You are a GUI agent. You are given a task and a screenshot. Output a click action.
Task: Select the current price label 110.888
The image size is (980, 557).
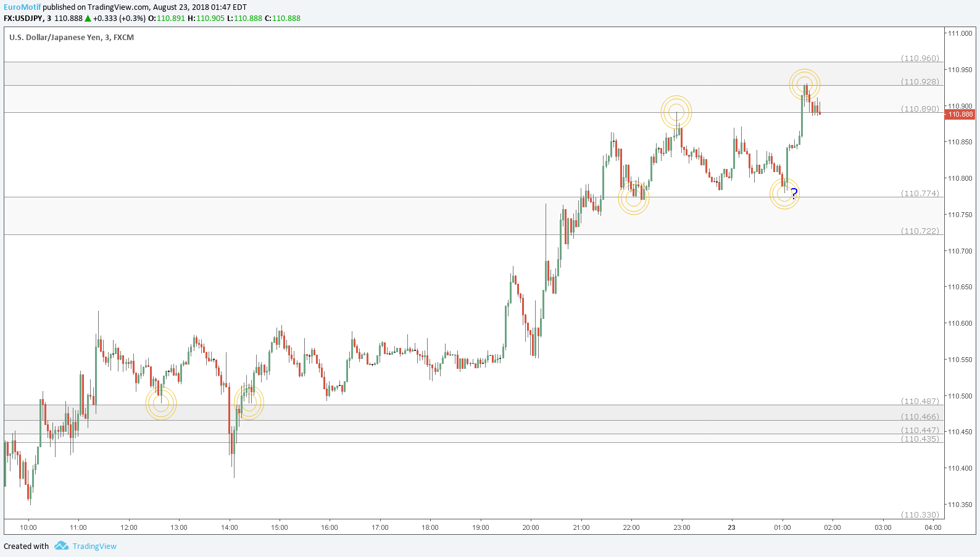(x=960, y=114)
